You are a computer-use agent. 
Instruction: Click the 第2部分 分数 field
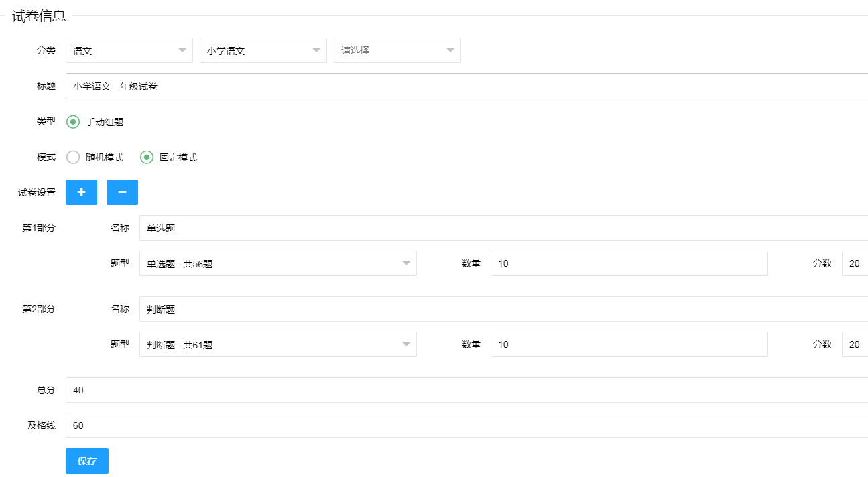click(855, 344)
